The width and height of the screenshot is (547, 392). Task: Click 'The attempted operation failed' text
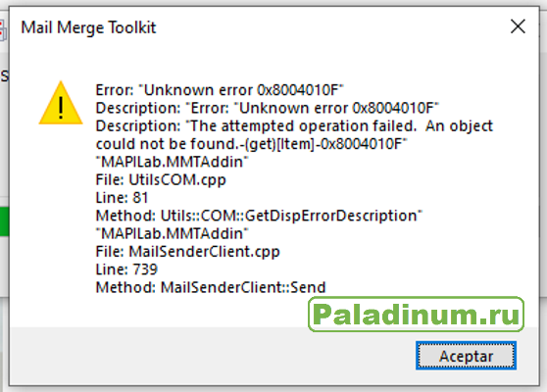[303, 125]
